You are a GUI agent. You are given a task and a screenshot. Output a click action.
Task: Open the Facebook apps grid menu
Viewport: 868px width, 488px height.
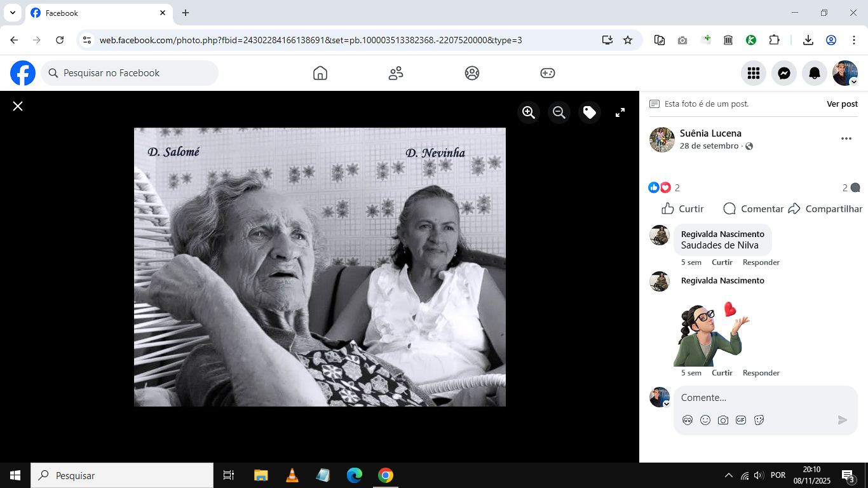click(754, 73)
